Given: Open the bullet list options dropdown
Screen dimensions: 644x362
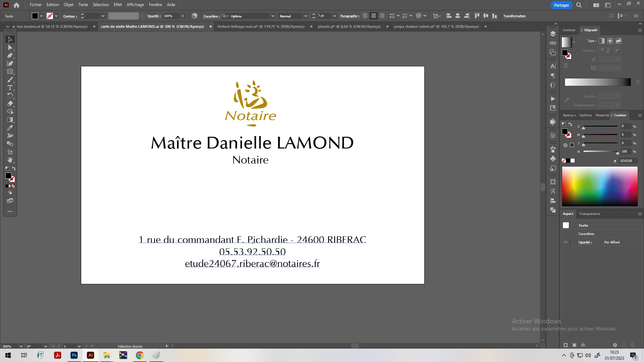Looking at the screenshot, I should 398,16.
